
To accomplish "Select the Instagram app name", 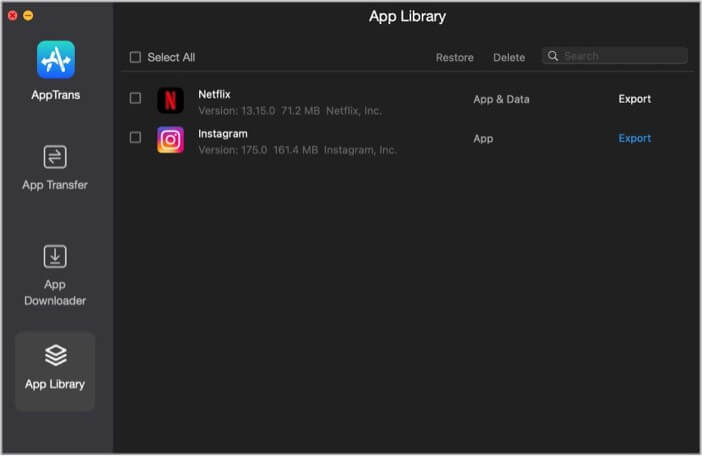I will [223, 134].
